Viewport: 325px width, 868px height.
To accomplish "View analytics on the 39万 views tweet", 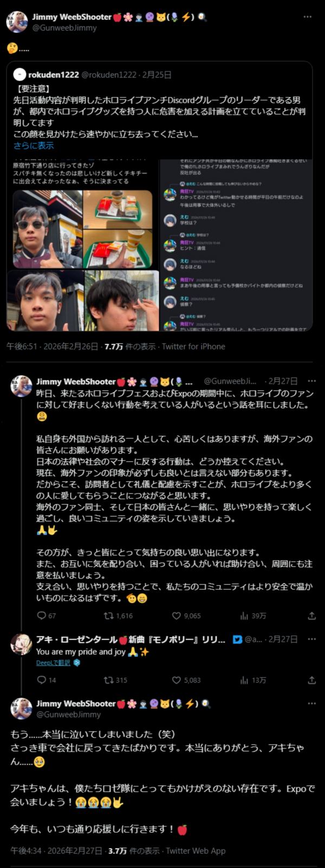I will pos(244,616).
